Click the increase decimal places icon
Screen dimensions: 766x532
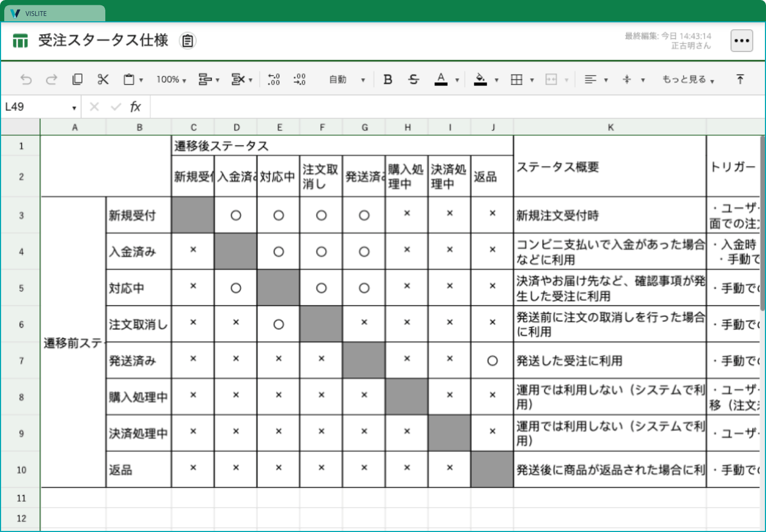tap(299, 80)
